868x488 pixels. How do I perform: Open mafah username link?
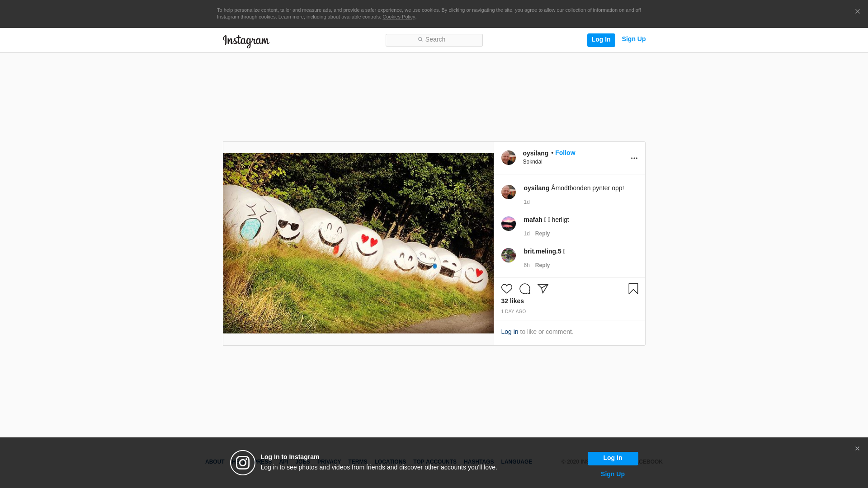click(x=533, y=220)
